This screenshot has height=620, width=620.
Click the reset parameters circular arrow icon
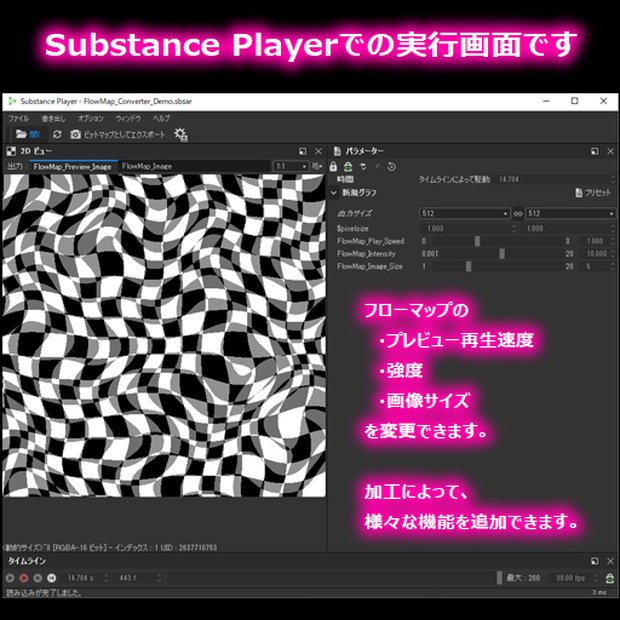coord(391,166)
